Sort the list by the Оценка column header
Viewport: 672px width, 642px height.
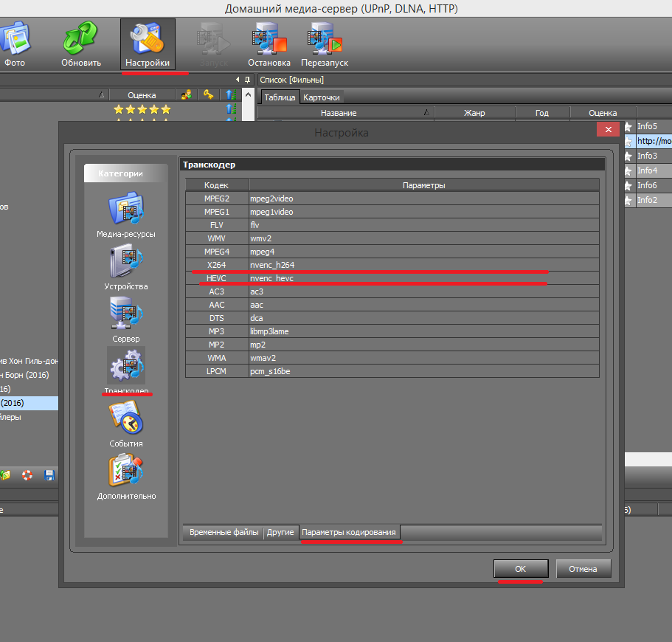click(x=602, y=113)
